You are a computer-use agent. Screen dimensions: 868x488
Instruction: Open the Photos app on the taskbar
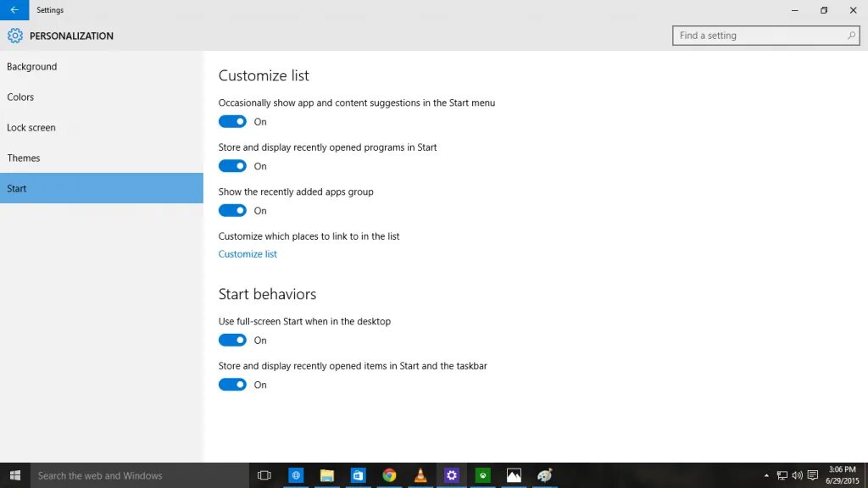point(514,475)
